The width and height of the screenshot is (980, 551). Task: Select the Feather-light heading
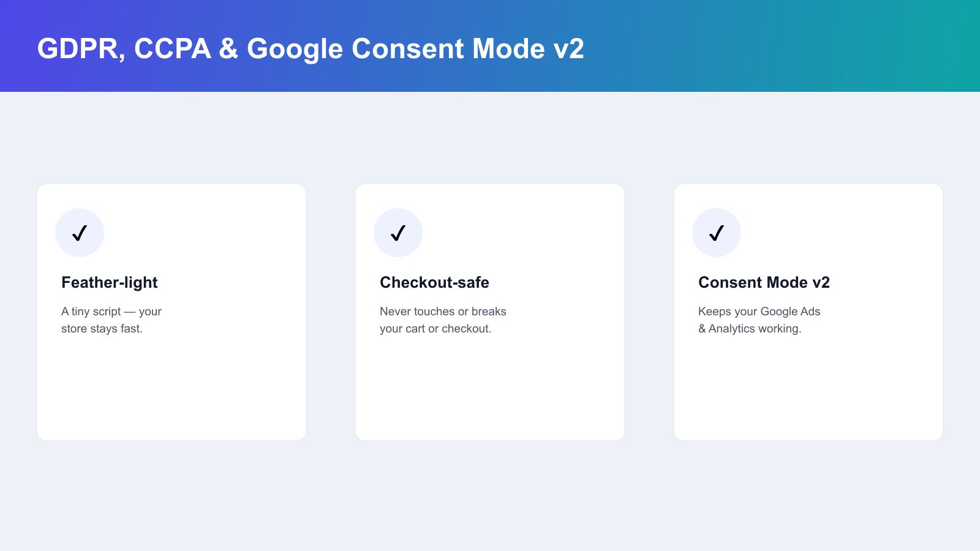click(110, 282)
